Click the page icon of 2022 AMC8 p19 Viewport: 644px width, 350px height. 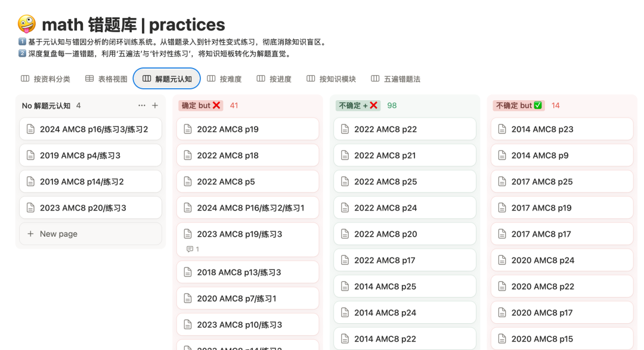[188, 129]
